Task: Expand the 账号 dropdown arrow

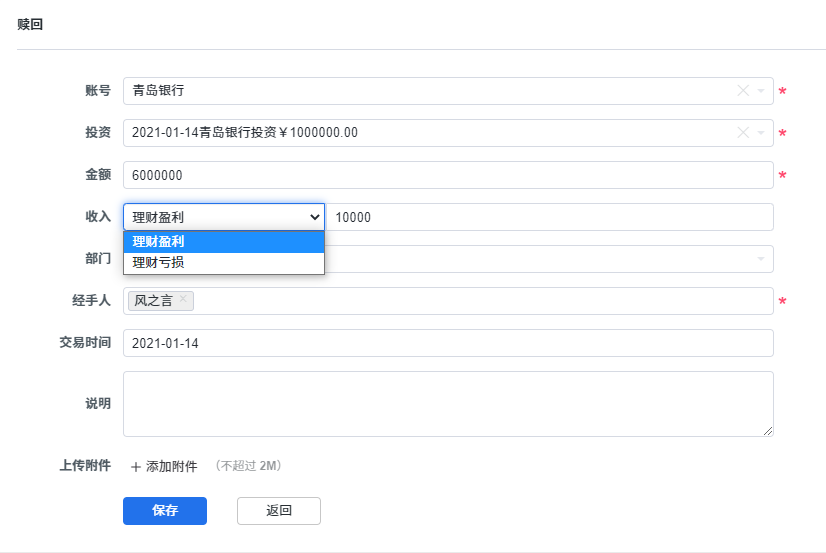Action: click(761, 91)
